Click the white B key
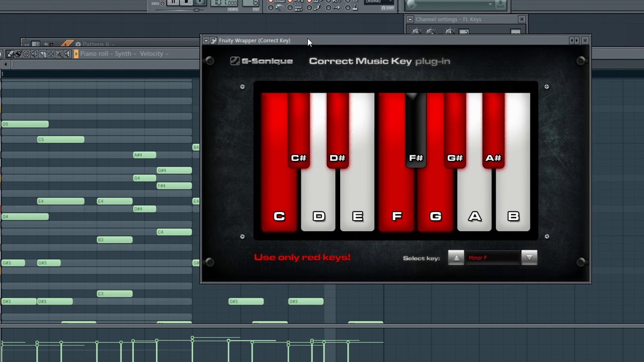Screen dimensions: 644x362 tap(513, 201)
